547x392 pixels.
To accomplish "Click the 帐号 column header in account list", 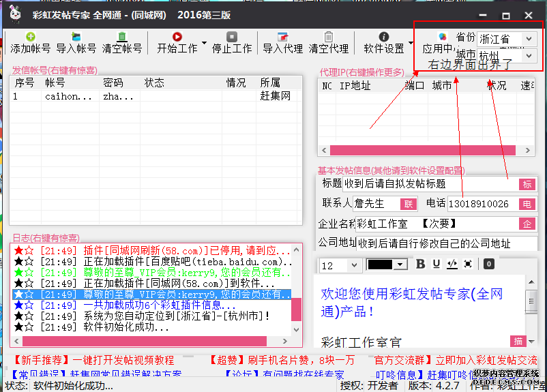I will (55, 83).
